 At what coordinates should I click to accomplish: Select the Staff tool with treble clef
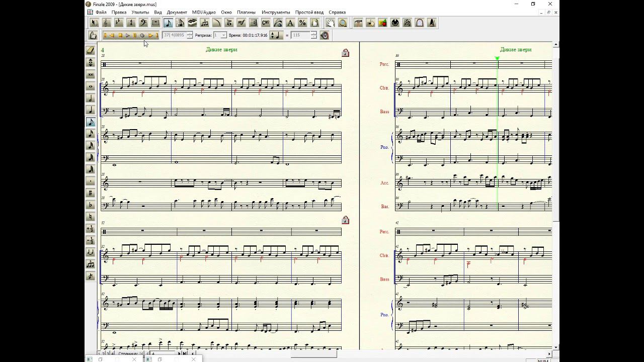pos(106,23)
